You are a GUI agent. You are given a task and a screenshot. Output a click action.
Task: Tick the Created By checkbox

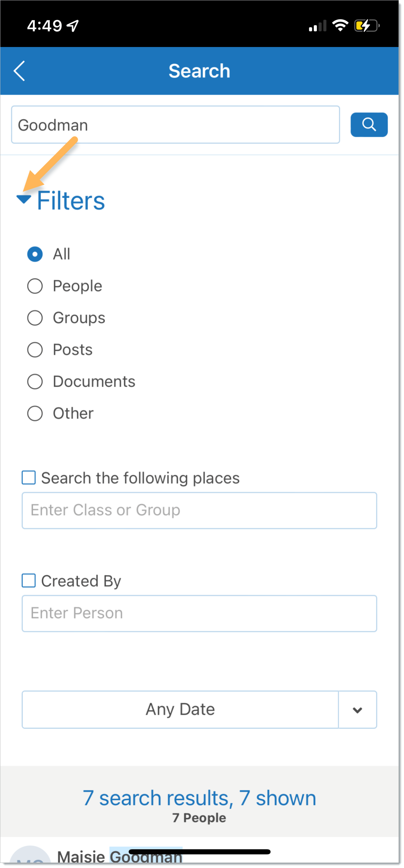click(x=29, y=580)
